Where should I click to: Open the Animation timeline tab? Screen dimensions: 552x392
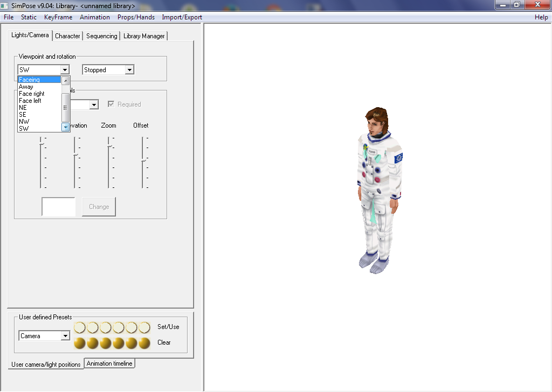pyautogui.click(x=109, y=363)
